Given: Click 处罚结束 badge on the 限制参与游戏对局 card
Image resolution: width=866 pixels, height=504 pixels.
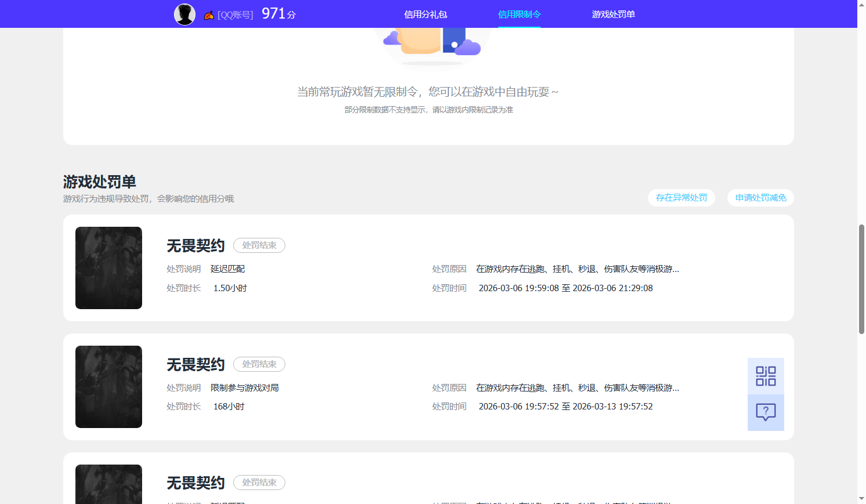Looking at the screenshot, I should point(259,364).
